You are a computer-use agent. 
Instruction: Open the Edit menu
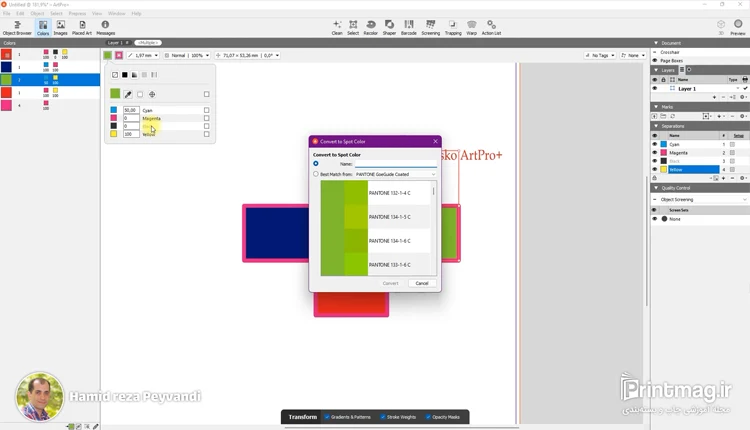tap(20, 13)
